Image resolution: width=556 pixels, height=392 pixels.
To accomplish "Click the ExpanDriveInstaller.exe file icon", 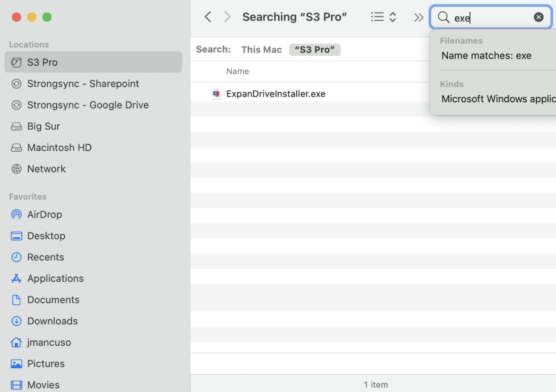I will tap(216, 94).
